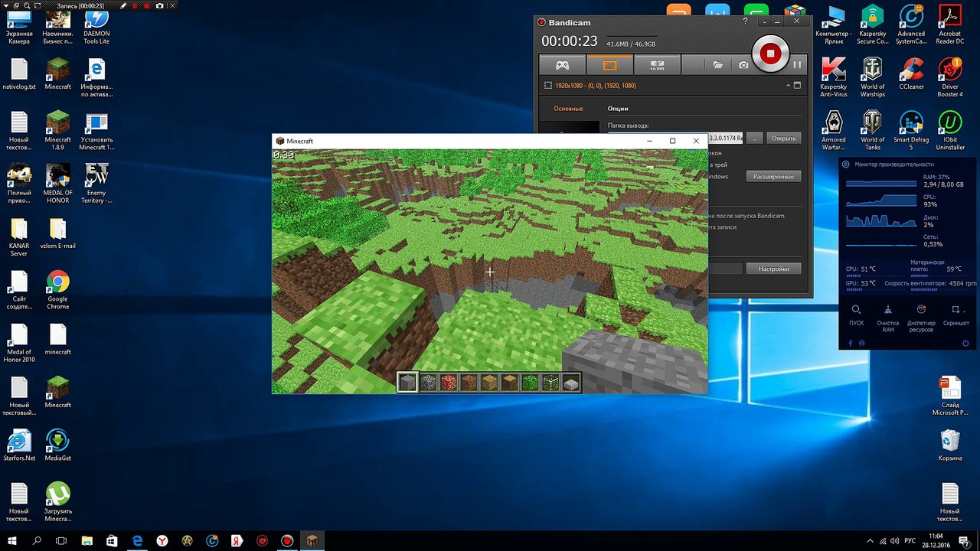This screenshot has width=980, height=551.
Task: Select Bandicam HDMI device recording mode
Action: point(657,65)
